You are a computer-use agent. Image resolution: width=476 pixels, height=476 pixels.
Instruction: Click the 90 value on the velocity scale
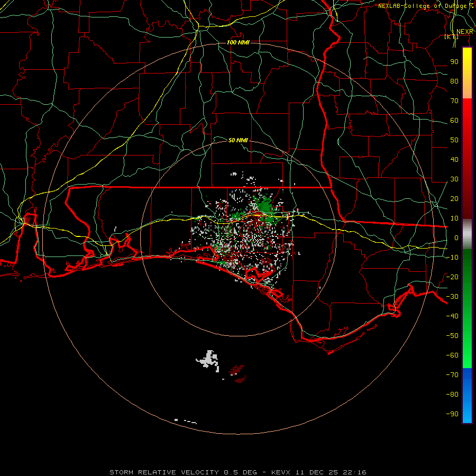coord(454,62)
